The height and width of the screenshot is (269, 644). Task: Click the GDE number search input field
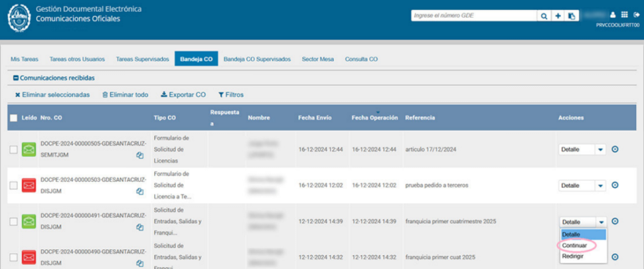click(x=473, y=15)
